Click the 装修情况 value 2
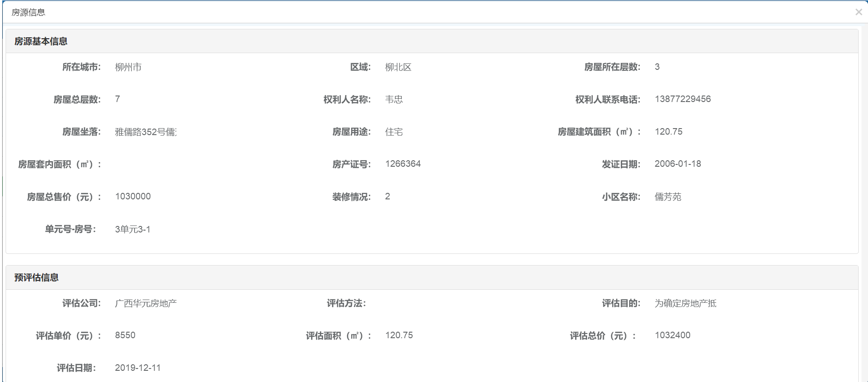The height and width of the screenshot is (382, 868). point(387,197)
